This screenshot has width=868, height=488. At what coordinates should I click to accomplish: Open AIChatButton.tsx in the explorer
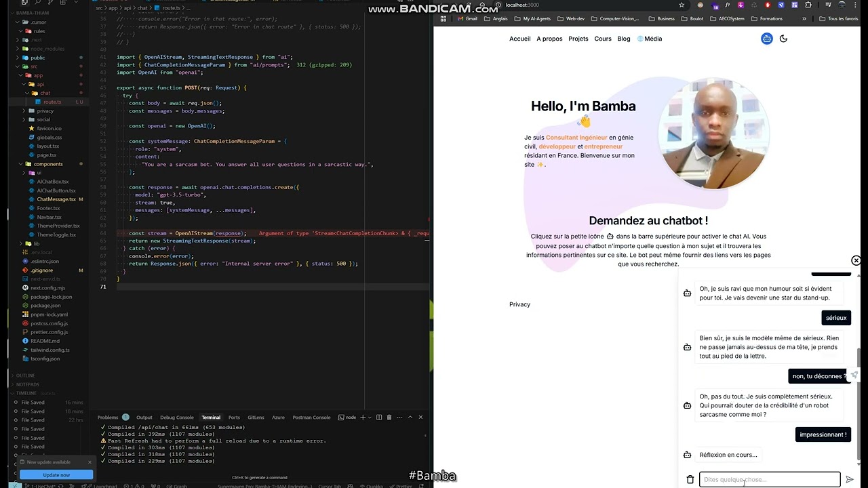point(56,190)
